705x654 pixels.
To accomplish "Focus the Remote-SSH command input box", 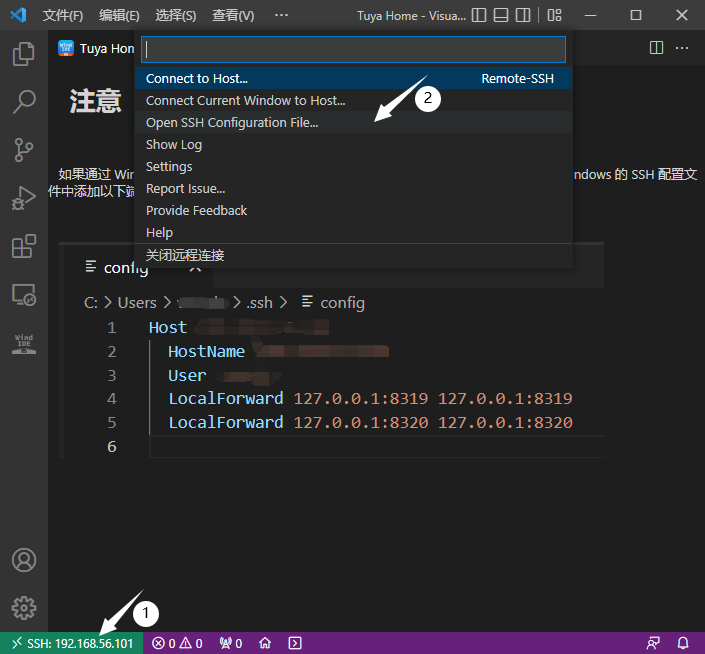I will (x=353, y=49).
